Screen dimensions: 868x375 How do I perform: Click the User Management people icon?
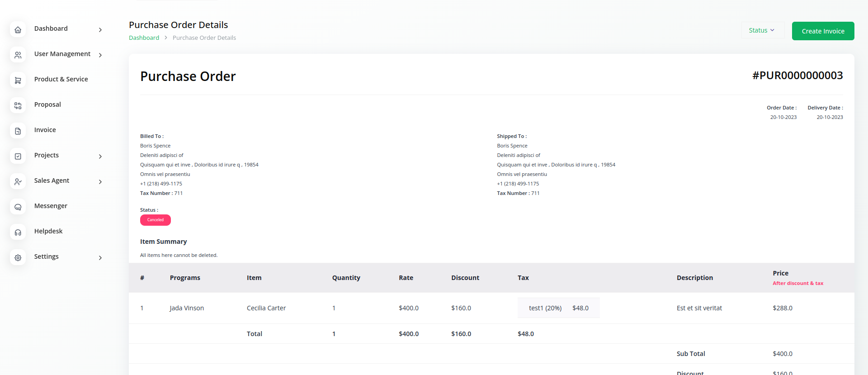point(18,55)
